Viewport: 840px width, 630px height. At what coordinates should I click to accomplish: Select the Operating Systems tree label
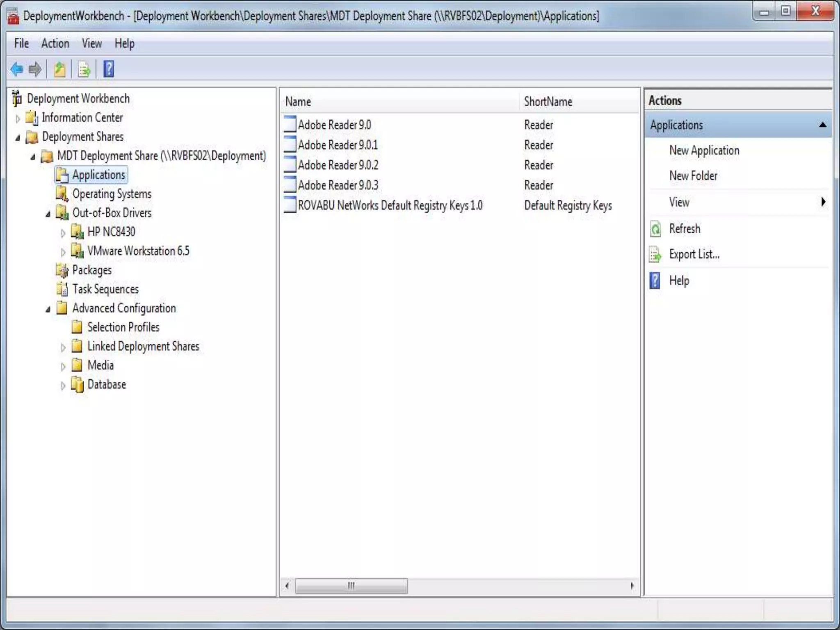[112, 194]
